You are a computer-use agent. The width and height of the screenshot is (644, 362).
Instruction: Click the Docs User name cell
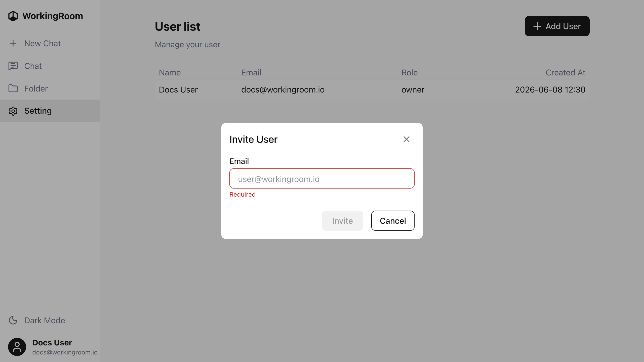tap(178, 89)
